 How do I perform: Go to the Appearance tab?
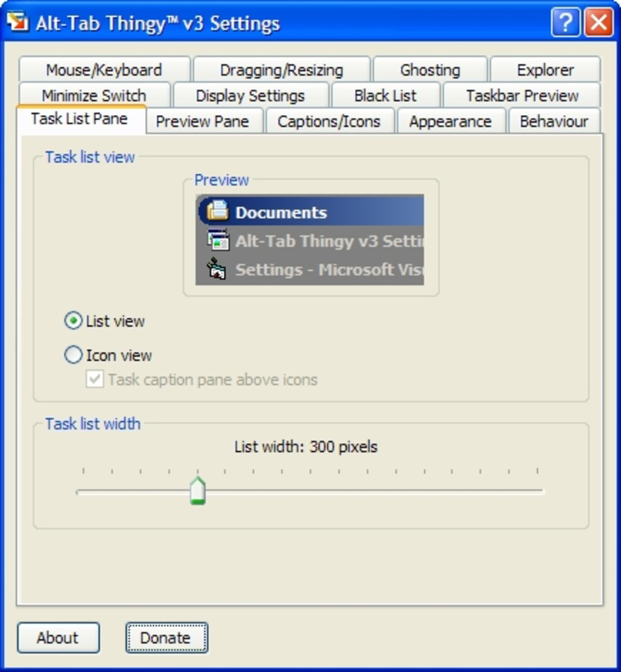pyautogui.click(x=450, y=121)
